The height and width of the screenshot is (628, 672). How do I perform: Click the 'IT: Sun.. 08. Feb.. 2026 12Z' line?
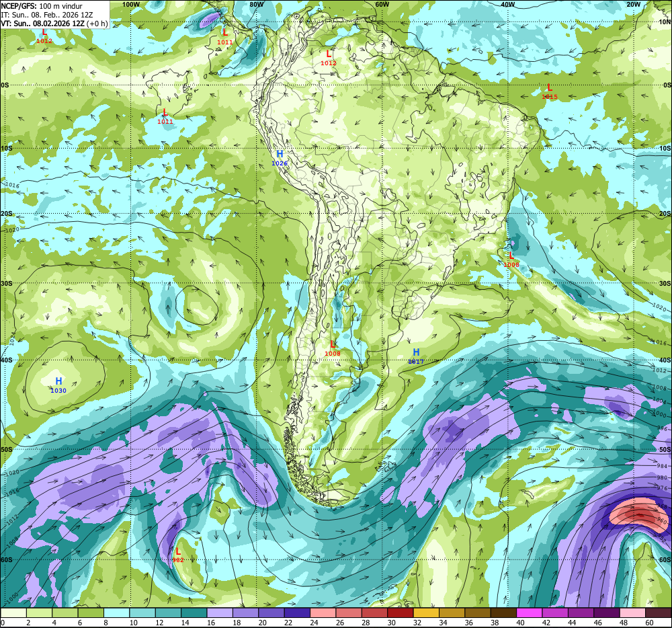(47, 15)
